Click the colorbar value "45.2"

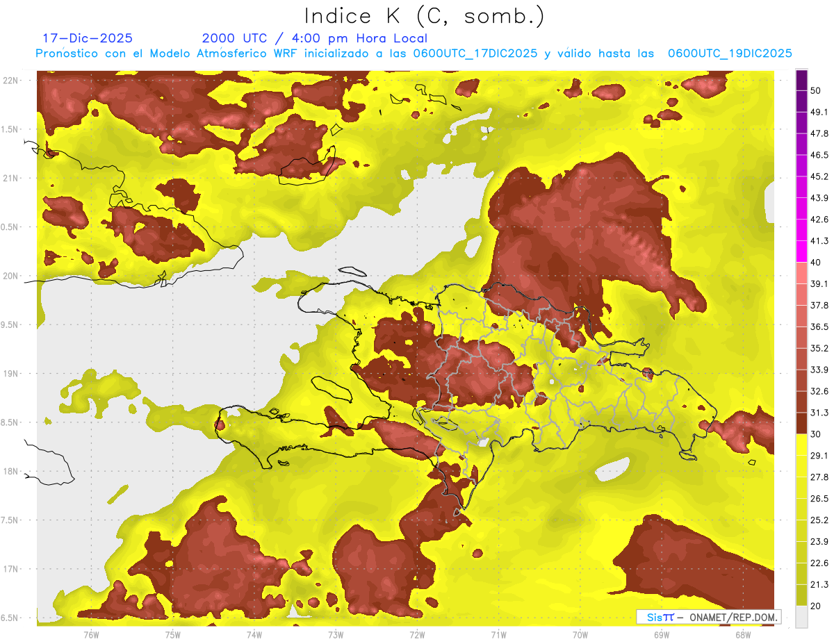point(819,176)
